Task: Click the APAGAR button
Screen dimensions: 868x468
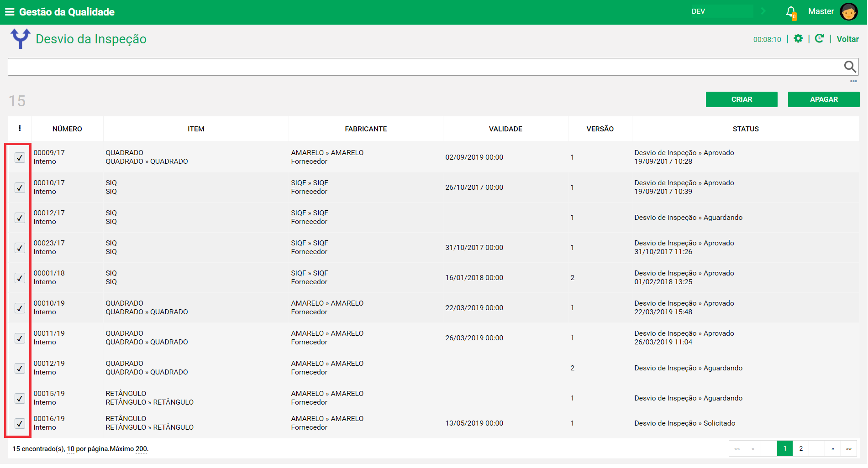Action: tap(824, 99)
